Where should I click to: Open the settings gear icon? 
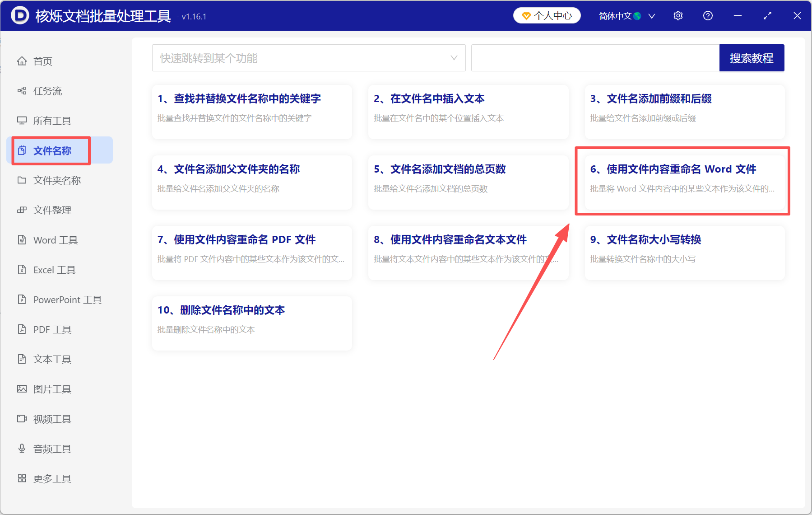coord(678,15)
